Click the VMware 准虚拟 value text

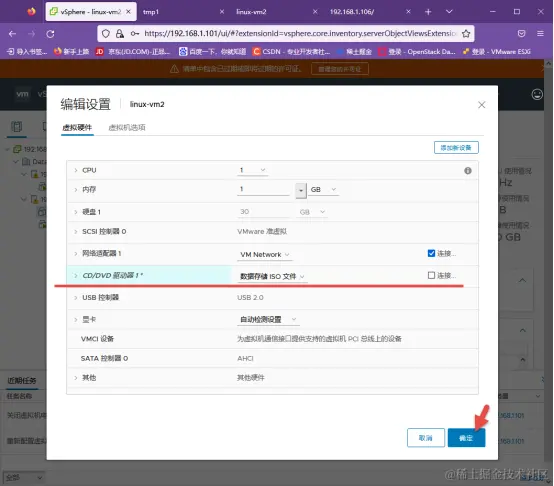[x=262, y=232]
